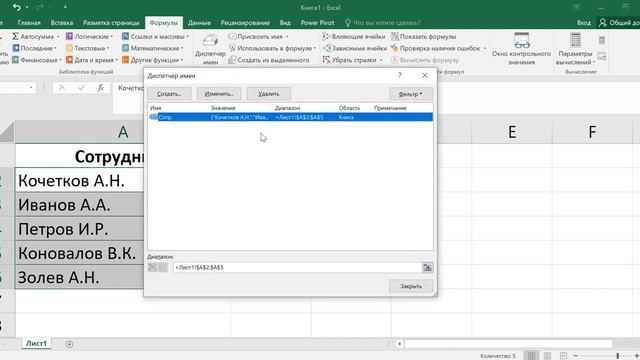This screenshot has height=360, width=640.
Task: Select the defined name row in list
Action: 290,117
